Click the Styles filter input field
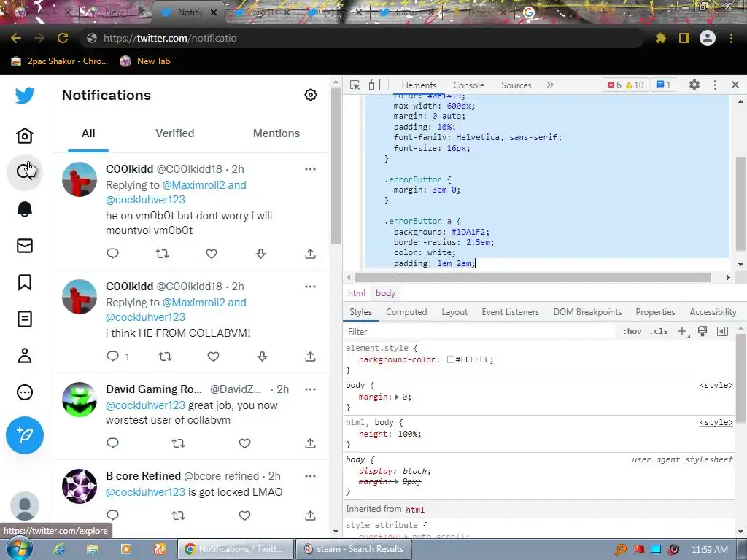747x560 pixels. point(479,332)
